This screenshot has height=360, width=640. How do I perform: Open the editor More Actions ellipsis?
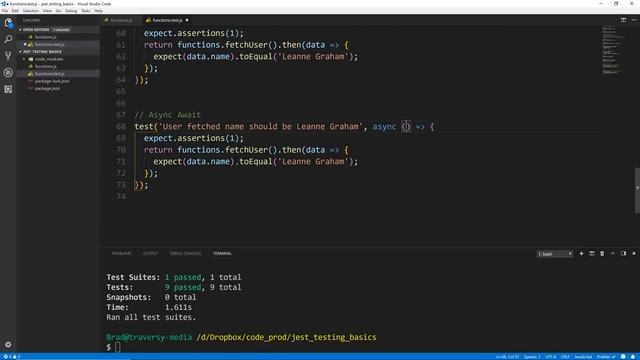(x=634, y=20)
